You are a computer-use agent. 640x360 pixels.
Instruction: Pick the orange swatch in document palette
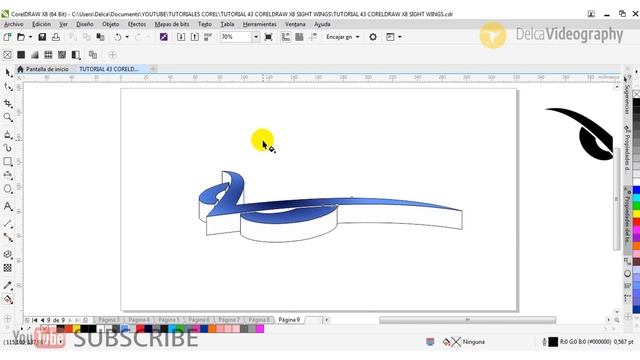click(x=213, y=329)
